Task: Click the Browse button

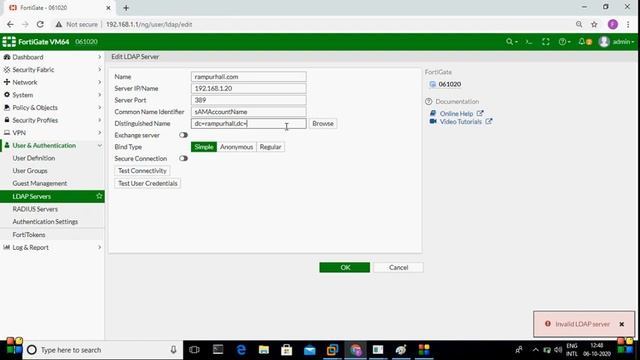Action: [x=323, y=123]
